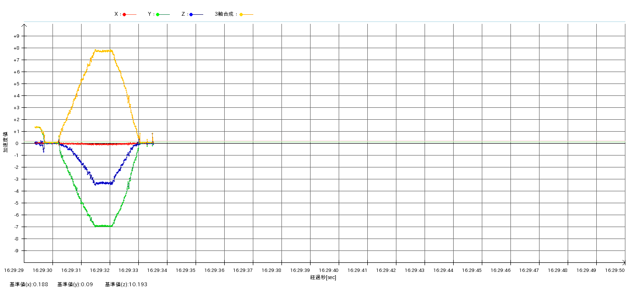Click the blue curve's flat bottom near -3

104,183
